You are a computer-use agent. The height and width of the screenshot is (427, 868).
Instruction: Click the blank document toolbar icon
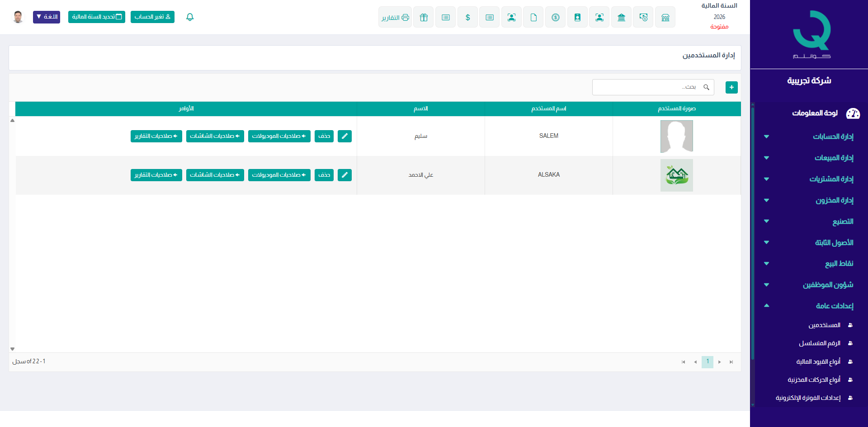tap(533, 17)
